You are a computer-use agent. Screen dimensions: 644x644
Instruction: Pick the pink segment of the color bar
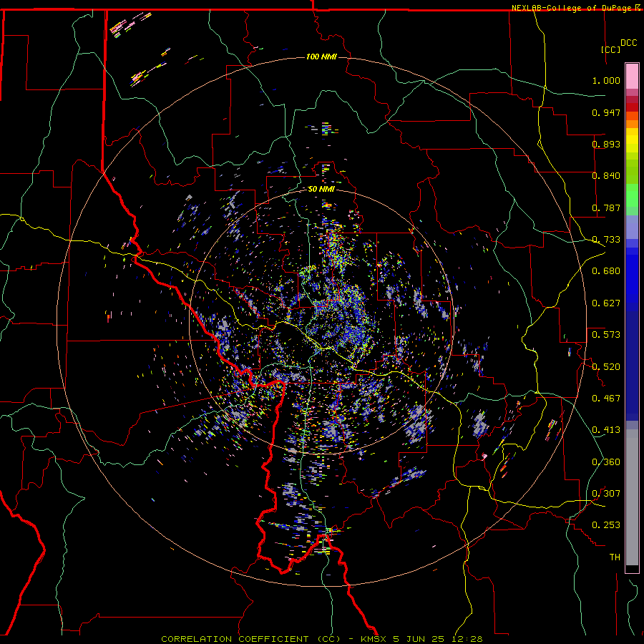tap(632, 76)
